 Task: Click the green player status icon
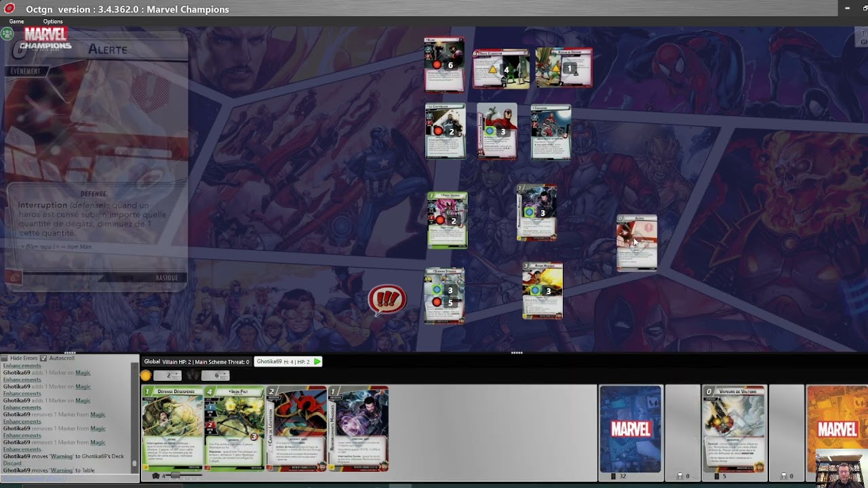pos(7,33)
